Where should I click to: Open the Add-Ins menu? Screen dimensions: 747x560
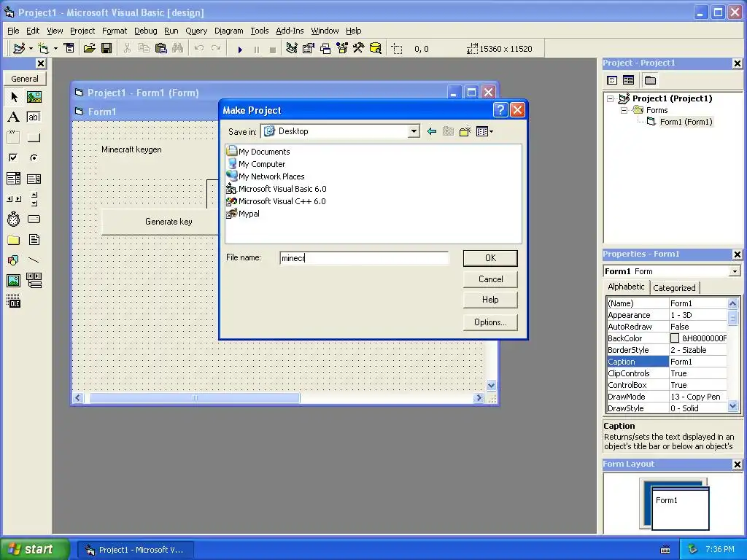point(290,31)
